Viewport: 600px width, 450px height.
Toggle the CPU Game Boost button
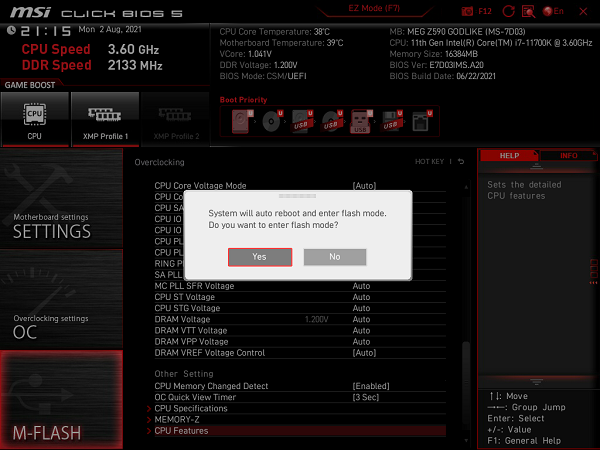(35, 118)
